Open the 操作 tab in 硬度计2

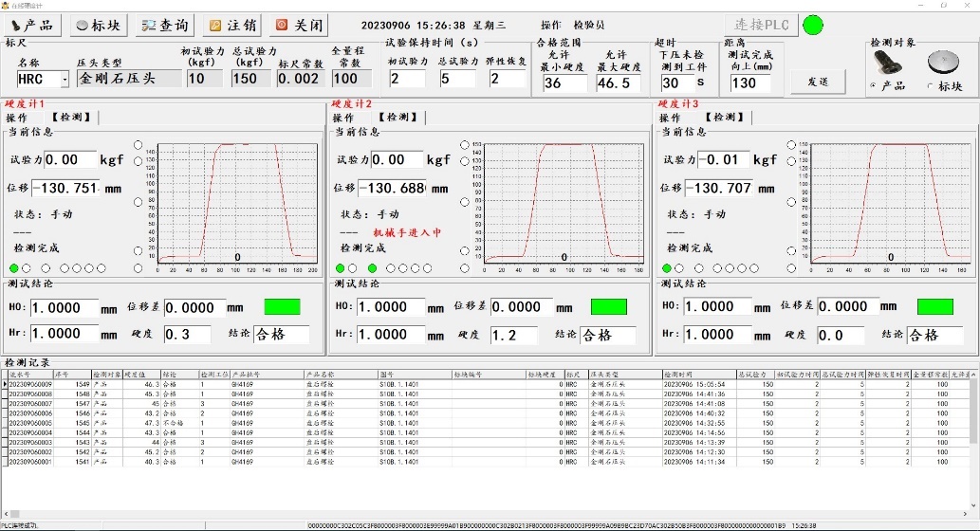pyautogui.click(x=343, y=118)
